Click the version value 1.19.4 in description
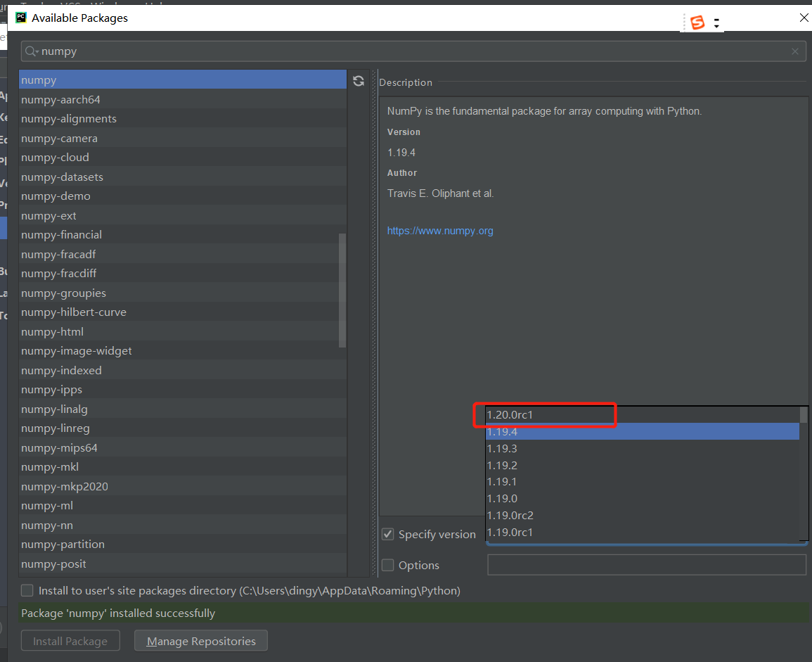 point(401,153)
